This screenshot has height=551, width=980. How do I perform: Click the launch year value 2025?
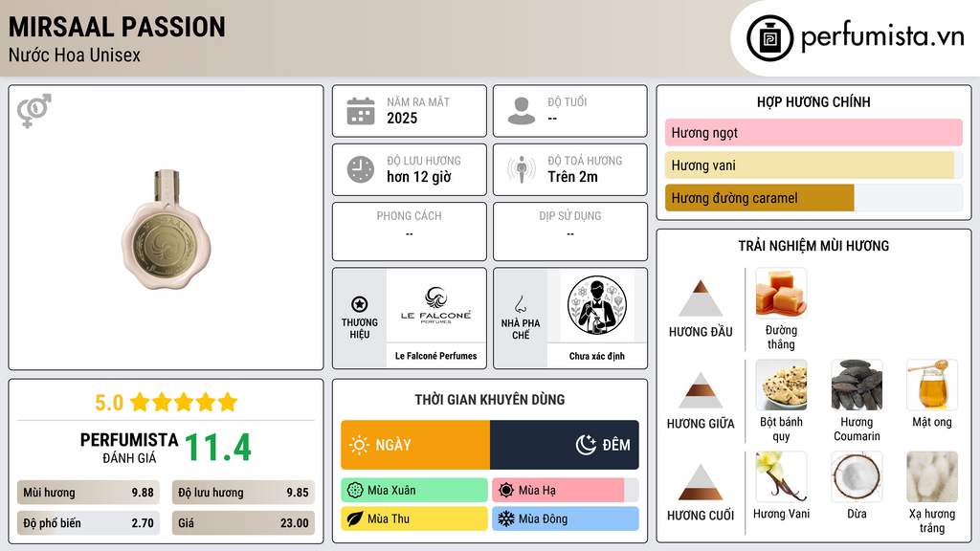point(402,118)
